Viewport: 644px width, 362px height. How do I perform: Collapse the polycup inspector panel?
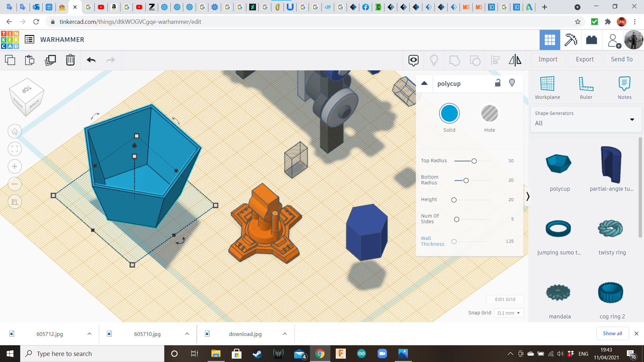coord(424,83)
